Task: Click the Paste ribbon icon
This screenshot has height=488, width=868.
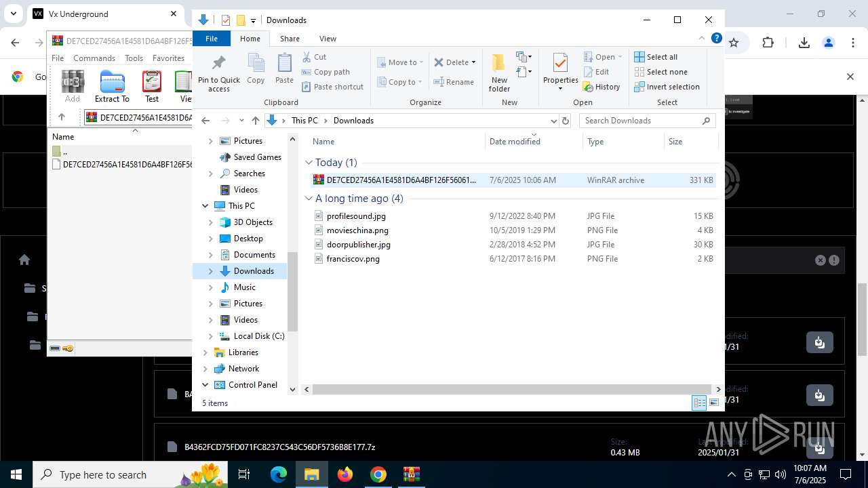Action: 284,69
